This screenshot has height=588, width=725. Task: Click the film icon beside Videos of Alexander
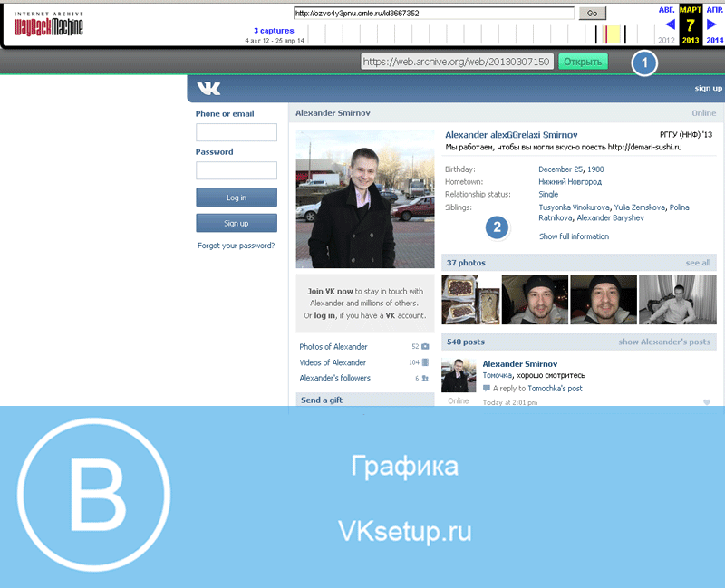pyautogui.click(x=425, y=362)
